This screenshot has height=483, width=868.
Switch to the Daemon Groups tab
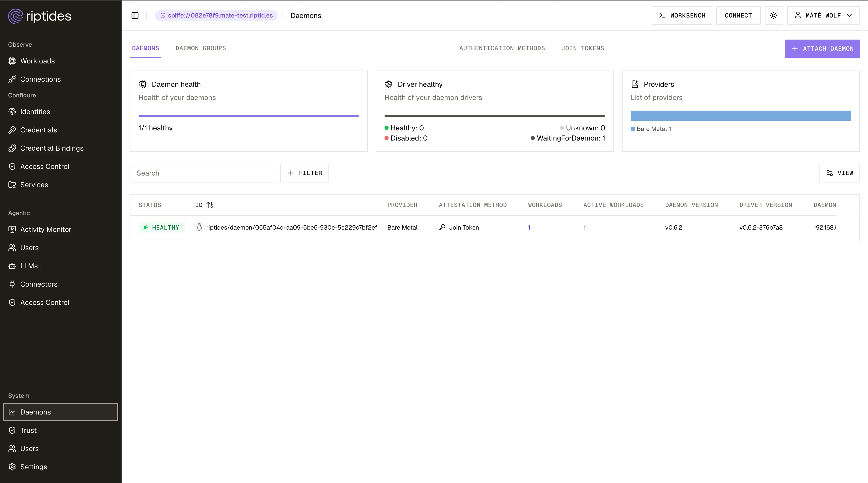pos(201,48)
